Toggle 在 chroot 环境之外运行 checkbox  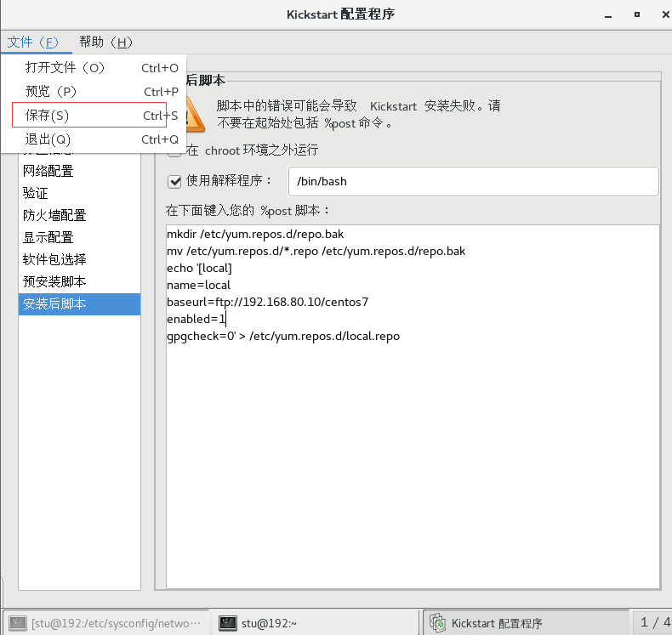click(174, 150)
